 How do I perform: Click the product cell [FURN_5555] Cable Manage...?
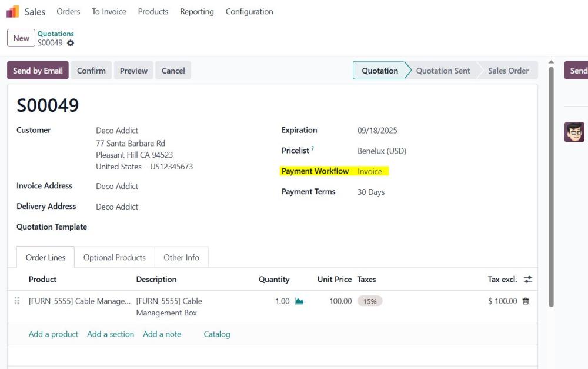point(79,301)
